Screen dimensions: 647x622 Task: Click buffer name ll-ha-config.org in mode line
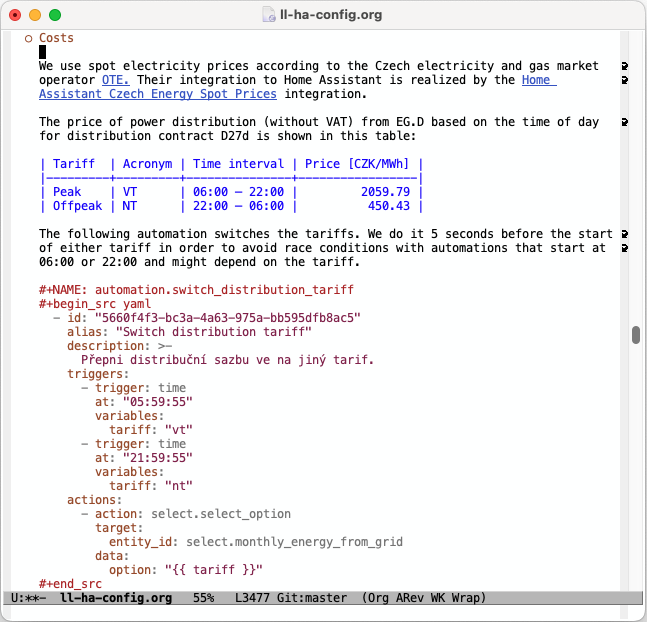[x=116, y=598]
